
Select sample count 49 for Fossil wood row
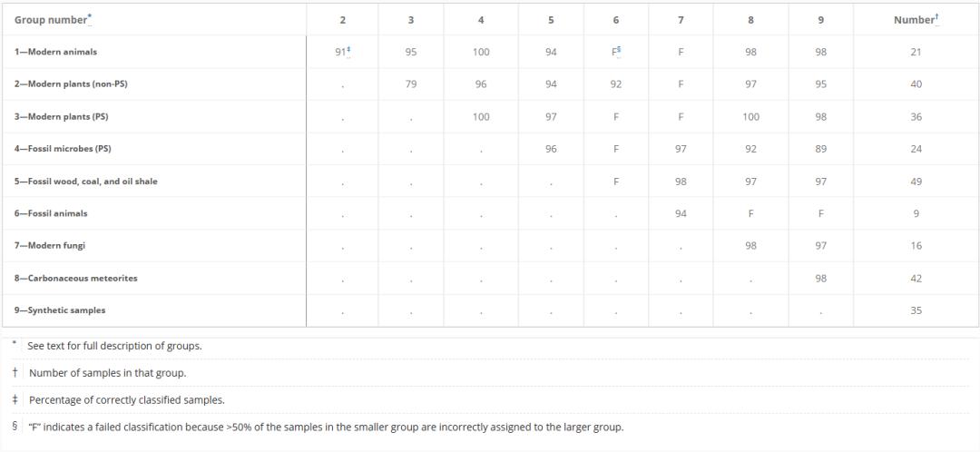(916, 182)
